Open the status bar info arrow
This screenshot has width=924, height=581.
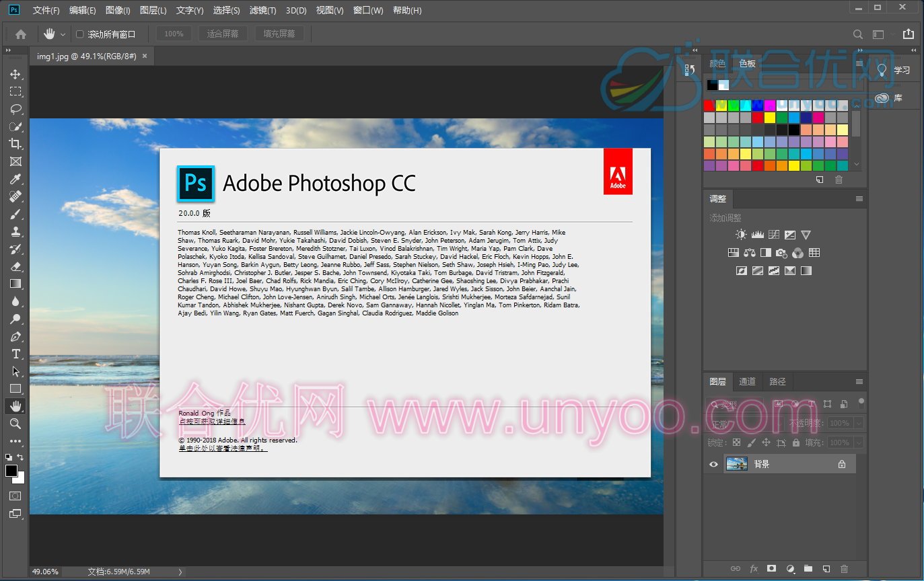180,572
